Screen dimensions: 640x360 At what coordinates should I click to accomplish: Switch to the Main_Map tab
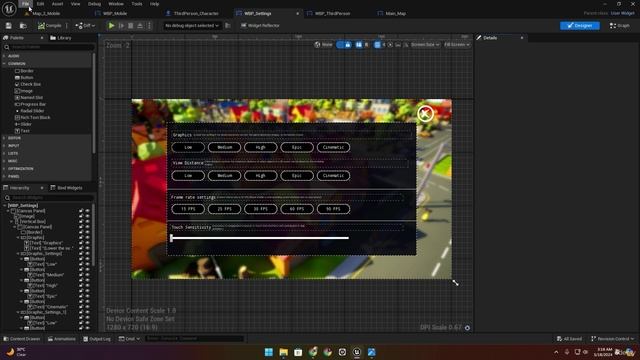(x=392, y=13)
